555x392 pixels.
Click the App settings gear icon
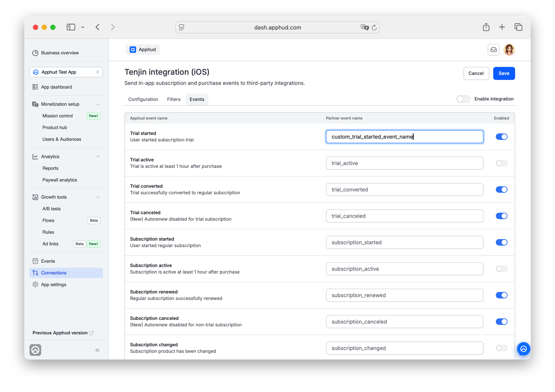[x=35, y=285]
